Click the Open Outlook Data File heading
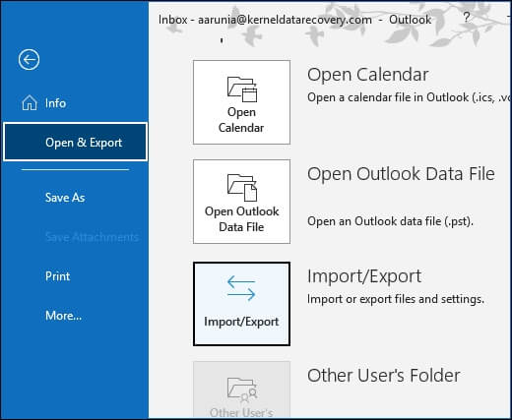Screen dimensions: 512x420 401,174
